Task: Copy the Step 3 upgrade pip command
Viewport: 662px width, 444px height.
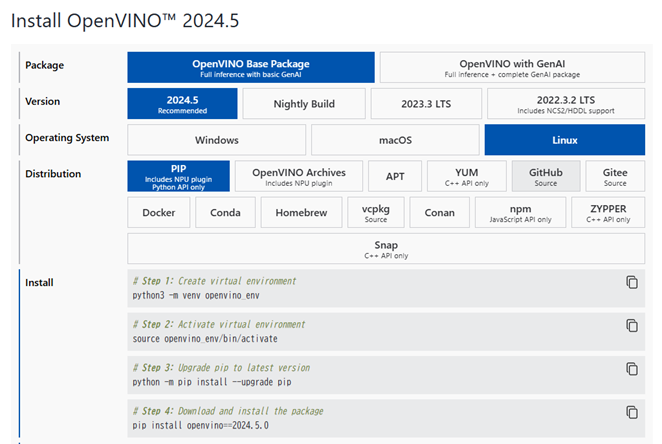Action: tap(632, 369)
